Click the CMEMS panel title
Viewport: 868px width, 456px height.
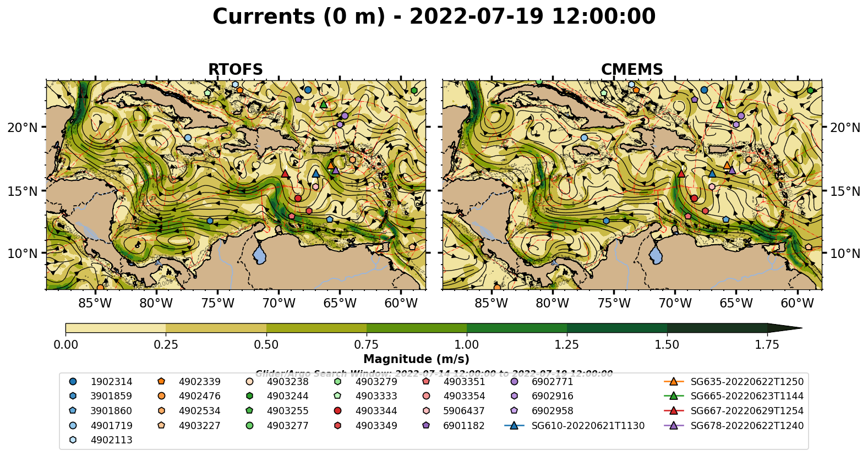pos(632,70)
